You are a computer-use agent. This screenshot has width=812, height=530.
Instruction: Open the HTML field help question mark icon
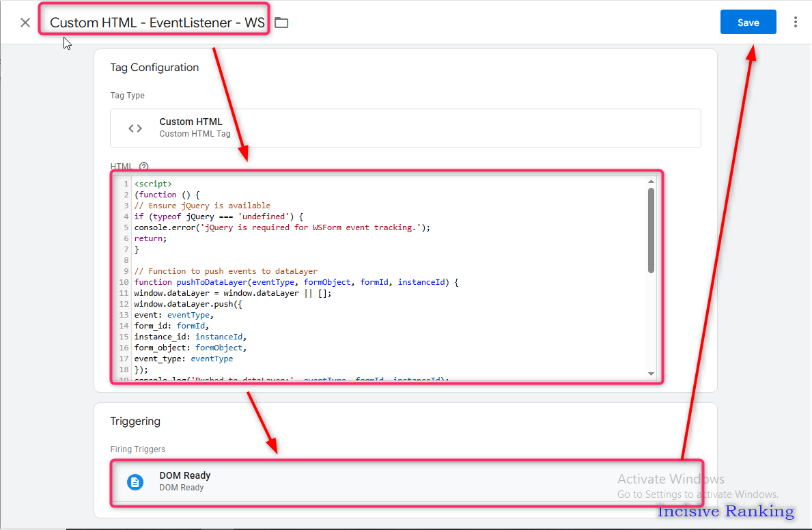point(144,166)
